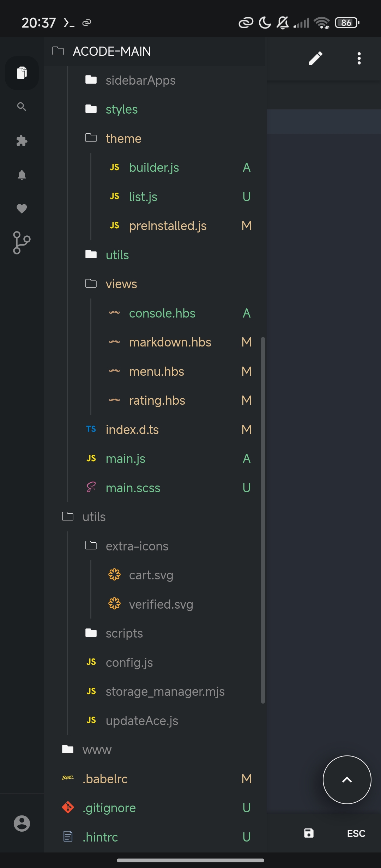Open the git source control icon
The image size is (381, 868).
coord(22,243)
